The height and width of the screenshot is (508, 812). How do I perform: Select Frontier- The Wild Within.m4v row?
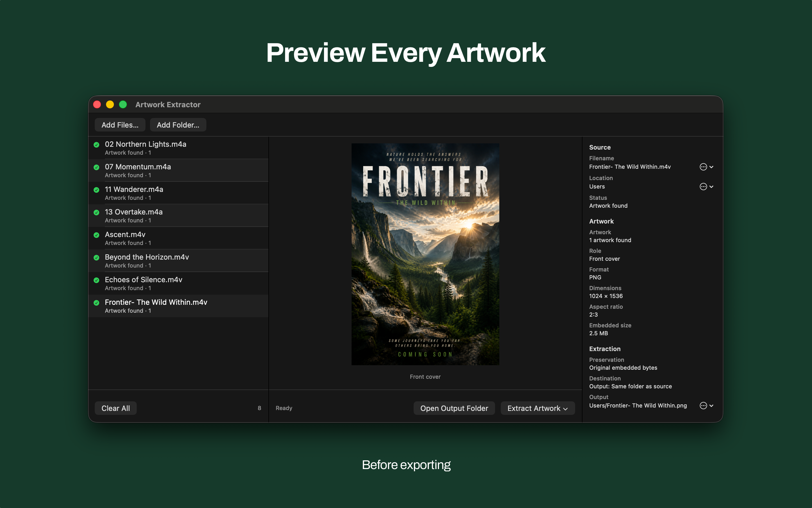point(178,306)
